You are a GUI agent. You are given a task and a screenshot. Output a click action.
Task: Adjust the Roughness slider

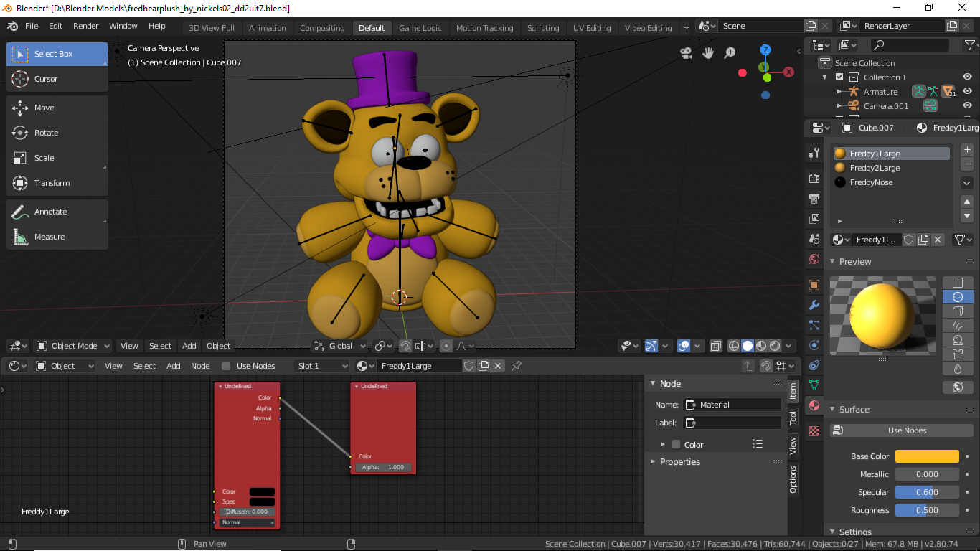(927, 510)
